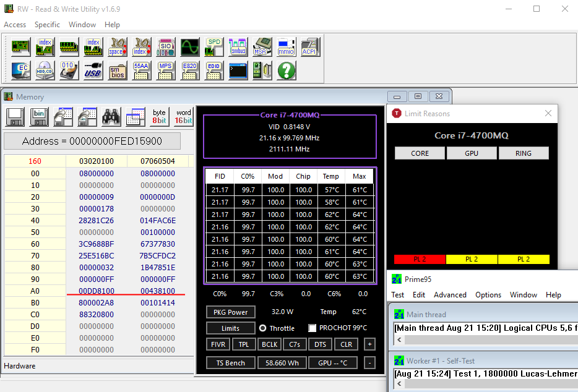
Task: Click the binoculars find icon
Action: tap(111, 116)
